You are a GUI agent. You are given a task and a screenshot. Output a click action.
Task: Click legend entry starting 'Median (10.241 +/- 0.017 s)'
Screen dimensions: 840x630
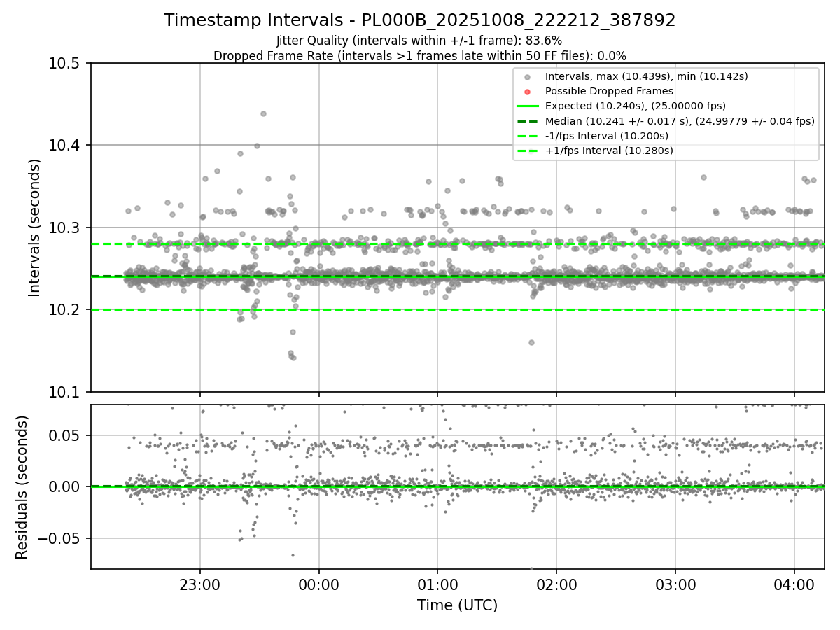pyautogui.click(x=680, y=121)
